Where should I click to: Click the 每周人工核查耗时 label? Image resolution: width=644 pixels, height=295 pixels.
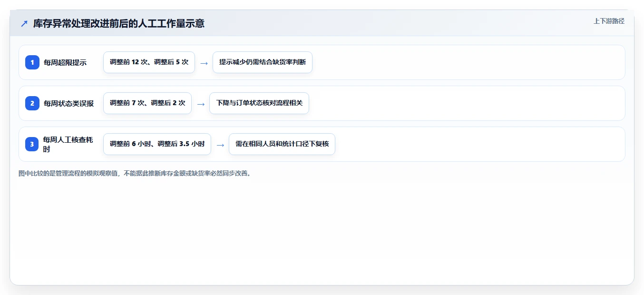pos(68,144)
